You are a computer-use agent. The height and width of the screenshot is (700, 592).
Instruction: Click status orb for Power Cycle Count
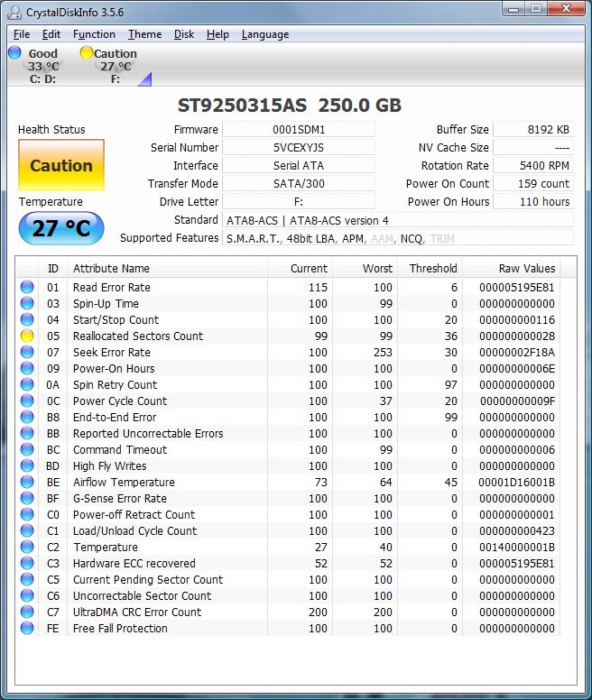[27, 401]
